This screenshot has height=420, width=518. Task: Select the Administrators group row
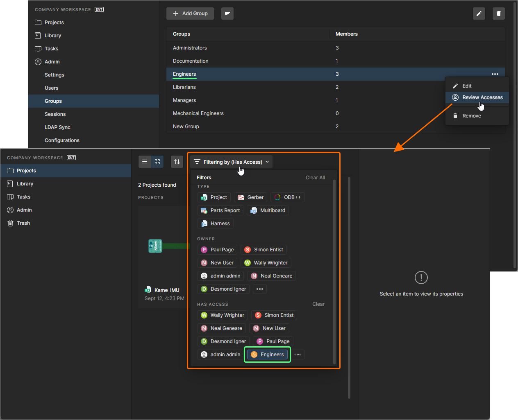click(336, 48)
